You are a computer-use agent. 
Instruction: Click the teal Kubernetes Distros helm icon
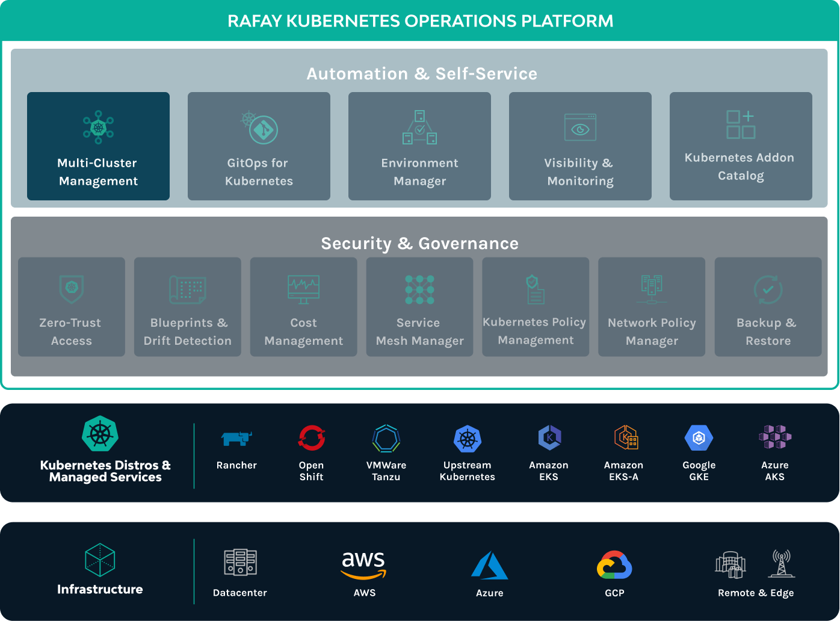(100, 433)
